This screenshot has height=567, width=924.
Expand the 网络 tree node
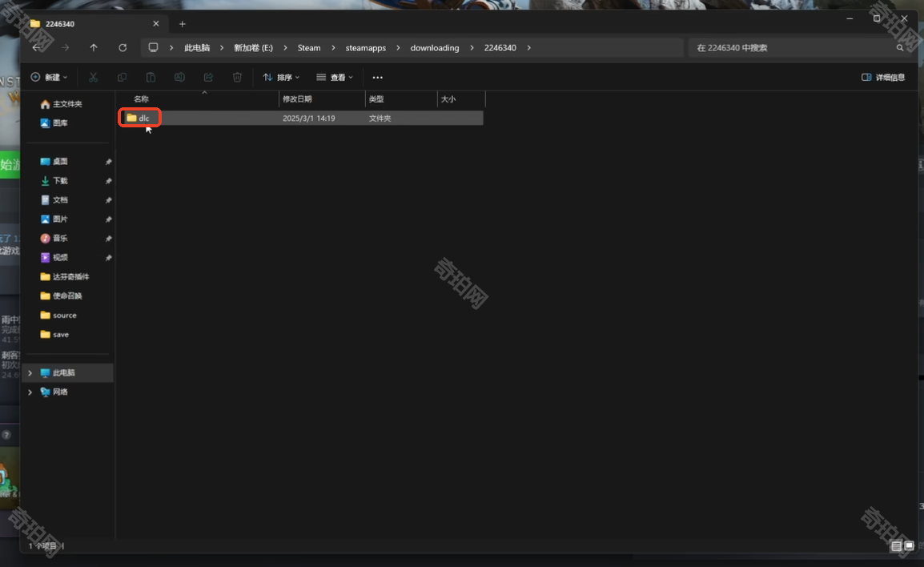30,392
